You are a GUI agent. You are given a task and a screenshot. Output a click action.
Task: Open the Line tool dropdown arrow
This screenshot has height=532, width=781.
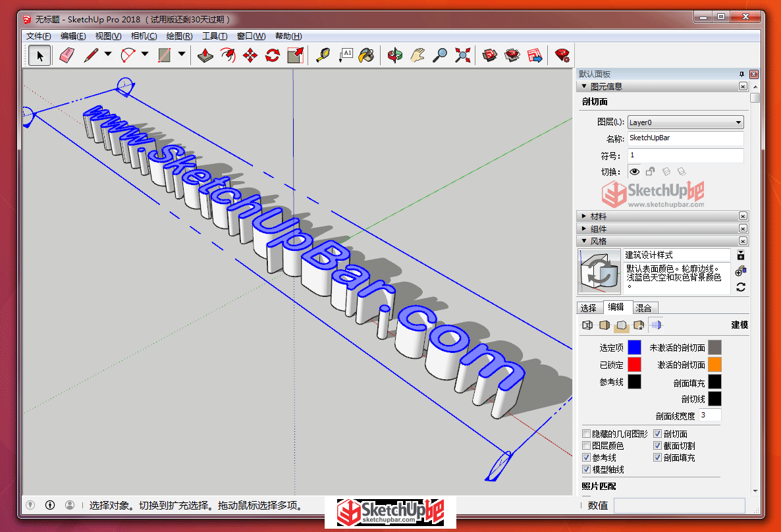click(x=108, y=54)
